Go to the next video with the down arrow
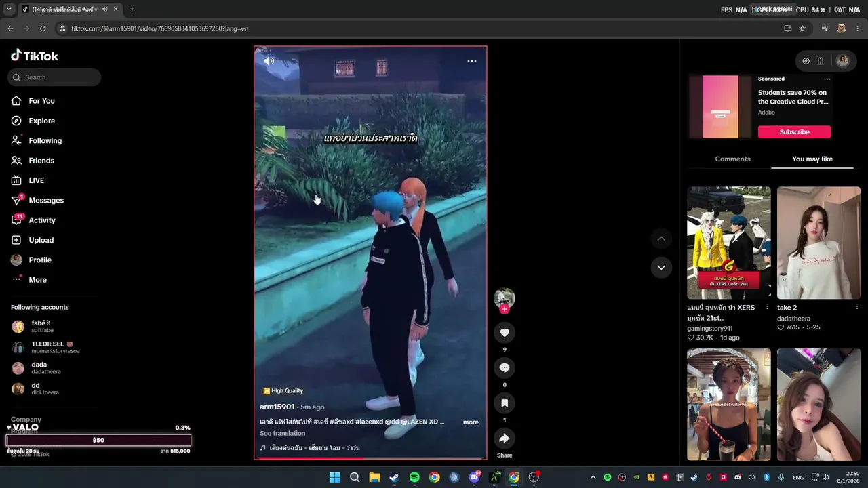 (661, 267)
